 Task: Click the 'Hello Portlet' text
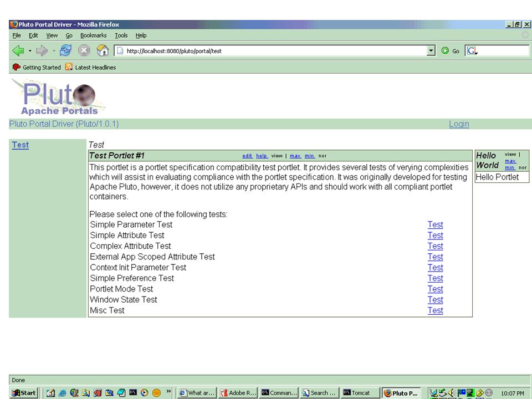tap(497, 177)
